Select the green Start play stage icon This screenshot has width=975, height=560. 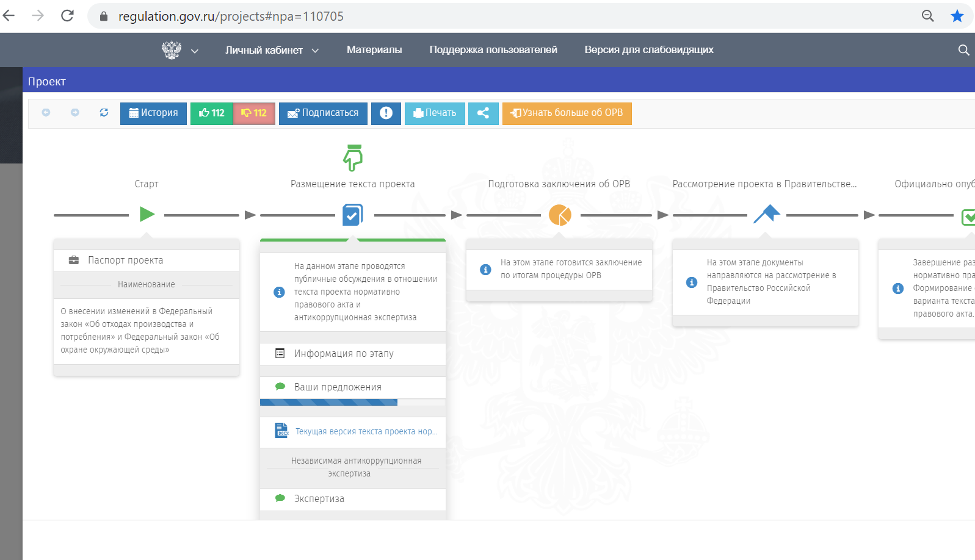(x=147, y=215)
